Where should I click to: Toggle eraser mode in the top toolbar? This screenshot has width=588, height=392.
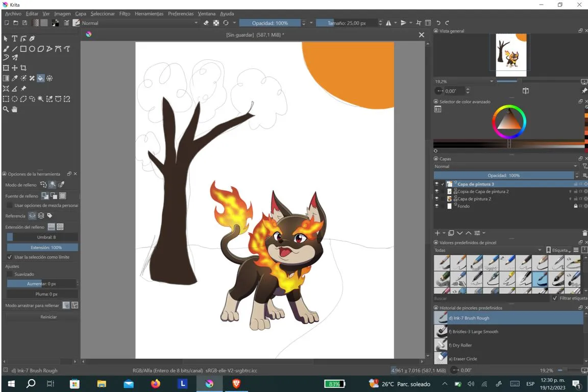point(206,23)
